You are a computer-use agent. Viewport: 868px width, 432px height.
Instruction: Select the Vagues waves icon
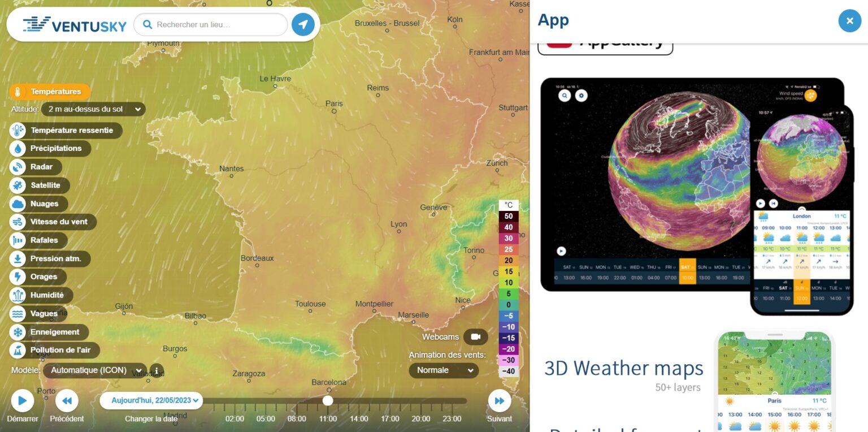18,313
